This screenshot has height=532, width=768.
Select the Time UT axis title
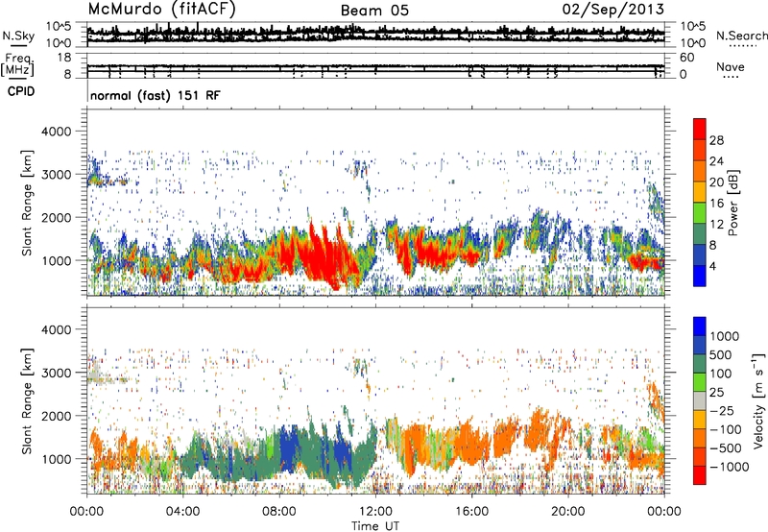(375, 526)
